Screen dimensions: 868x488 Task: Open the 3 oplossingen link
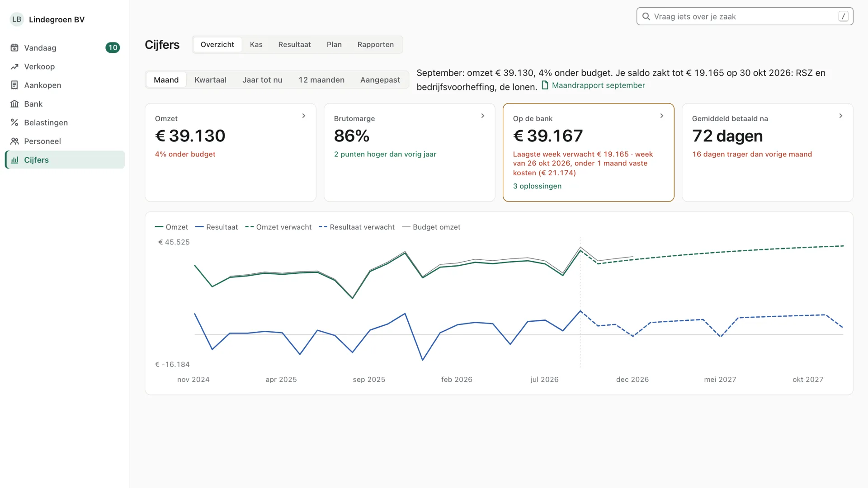click(x=537, y=186)
